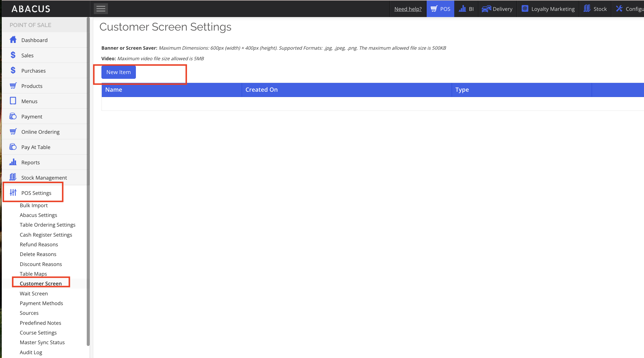
Task: Expand the Pay At Table section
Action: [36, 147]
